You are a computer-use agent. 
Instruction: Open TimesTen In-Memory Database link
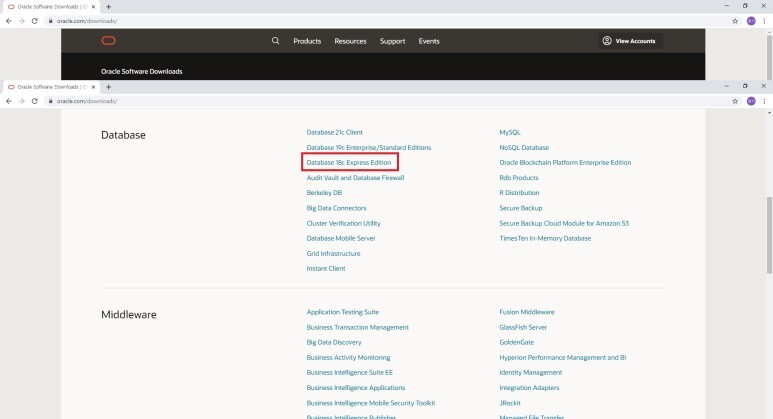click(545, 238)
